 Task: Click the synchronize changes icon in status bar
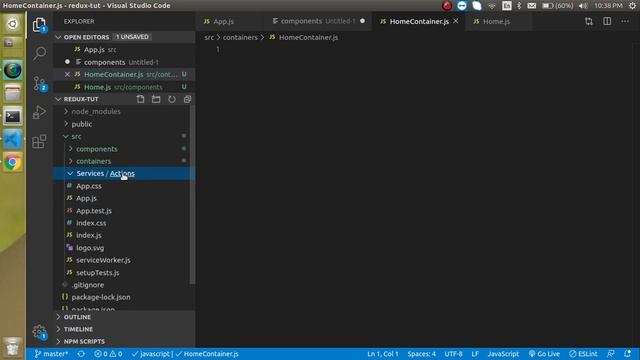pyautogui.click(x=81, y=354)
